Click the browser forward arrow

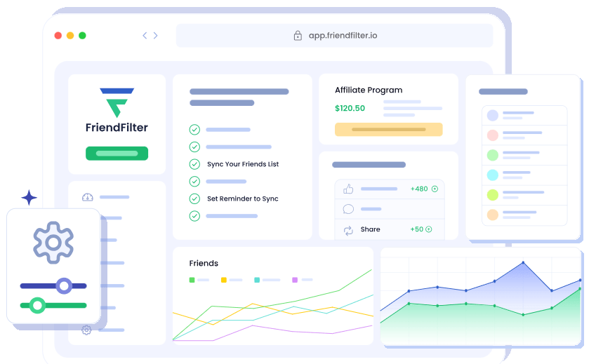click(155, 35)
